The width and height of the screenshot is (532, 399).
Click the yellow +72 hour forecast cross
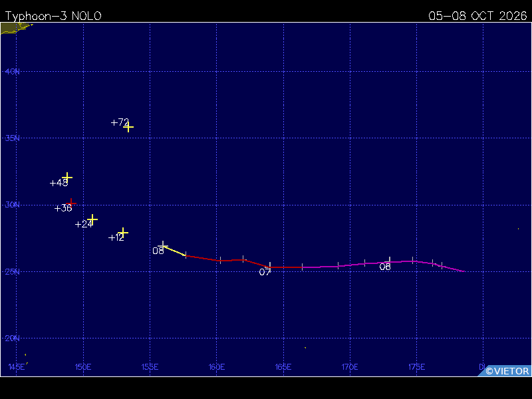pyautogui.click(x=128, y=127)
